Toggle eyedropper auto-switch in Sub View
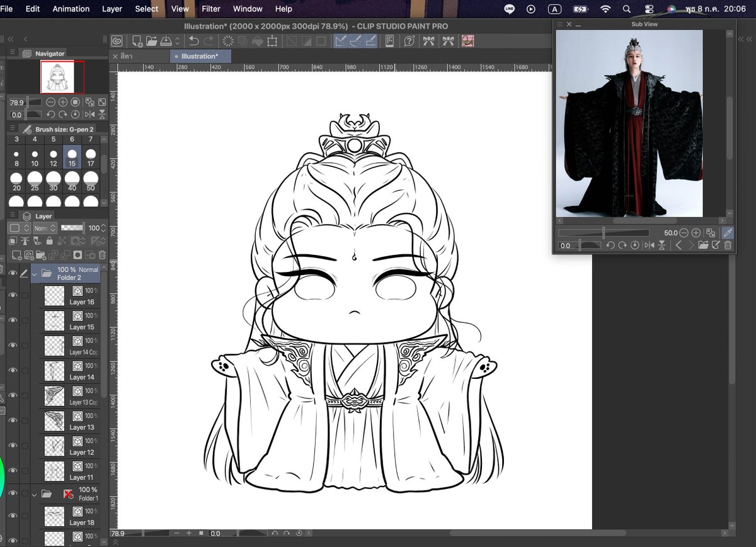Viewport: 756px width, 547px height. [728, 233]
